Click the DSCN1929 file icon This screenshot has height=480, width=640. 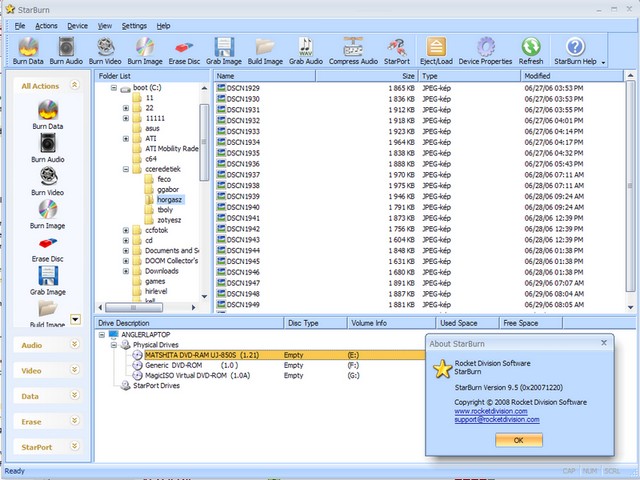221,88
